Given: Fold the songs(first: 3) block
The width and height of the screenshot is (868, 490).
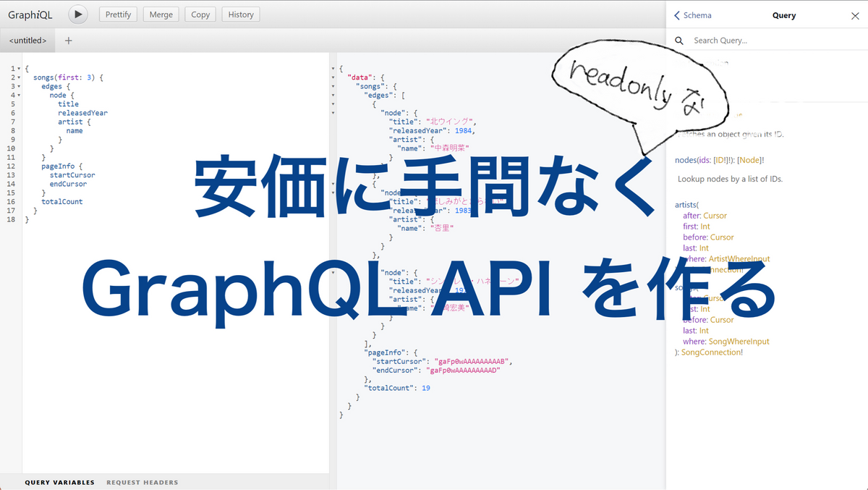Looking at the screenshot, I should [19, 77].
